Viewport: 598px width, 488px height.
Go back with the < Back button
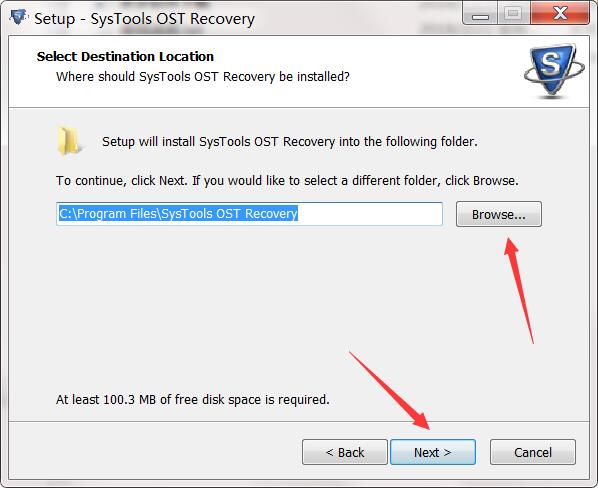click(345, 452)
